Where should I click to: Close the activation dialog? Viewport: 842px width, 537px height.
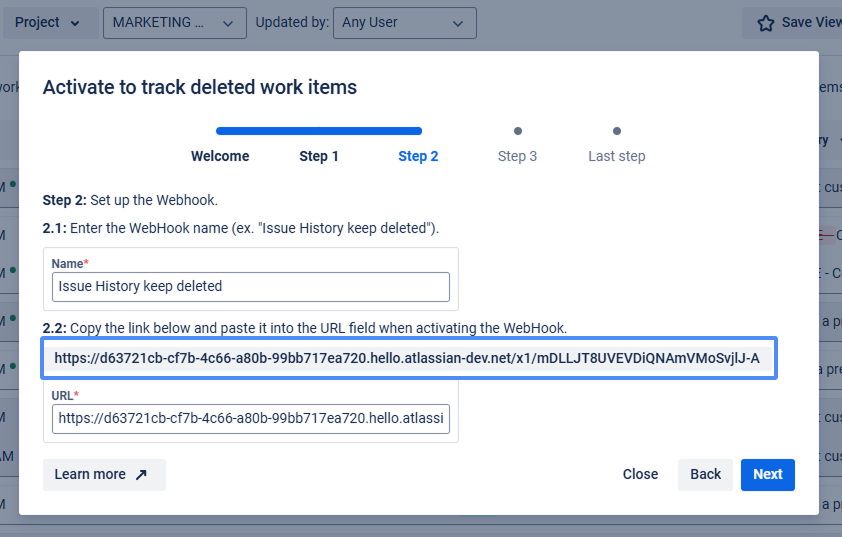640,475
